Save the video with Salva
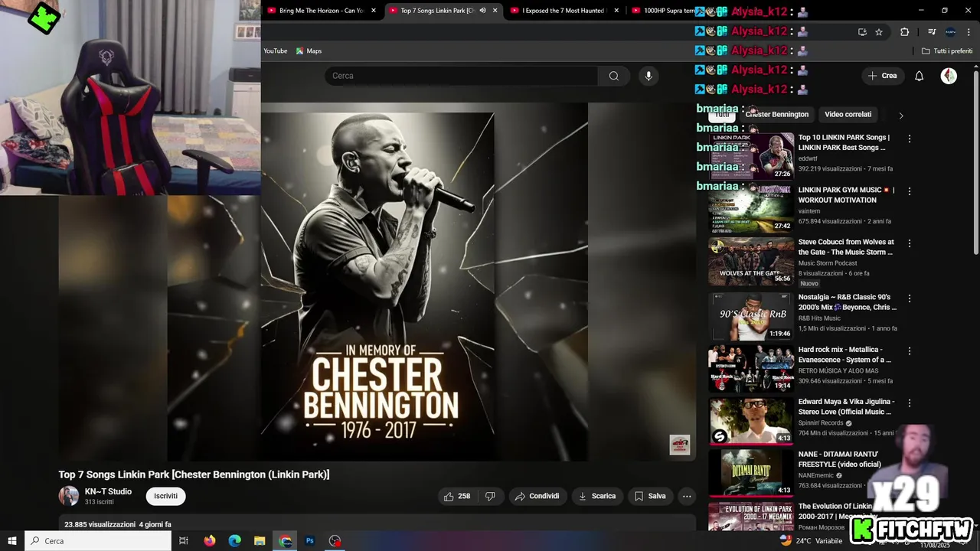The height and width of the screenshot is (551, 980). [x=650, y=496]
